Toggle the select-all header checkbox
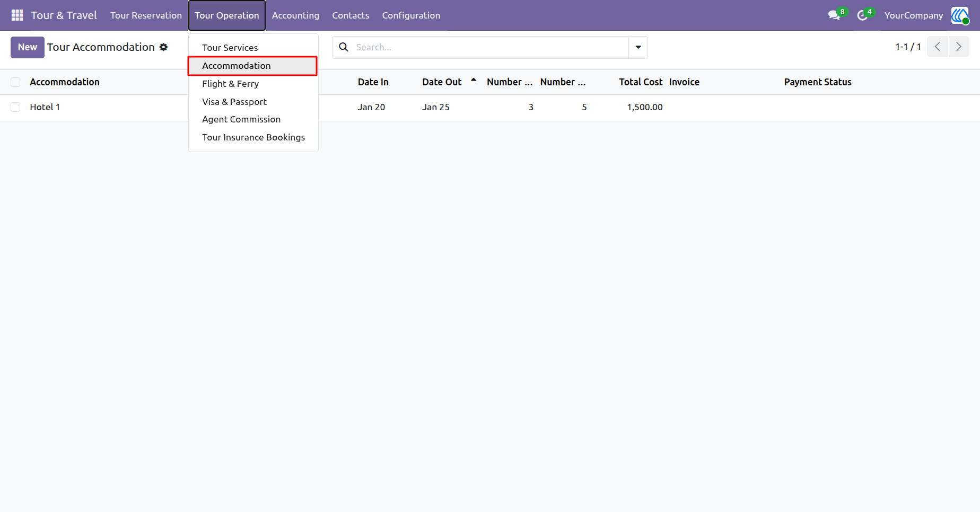The image size is (980, 512). (15, 82)
